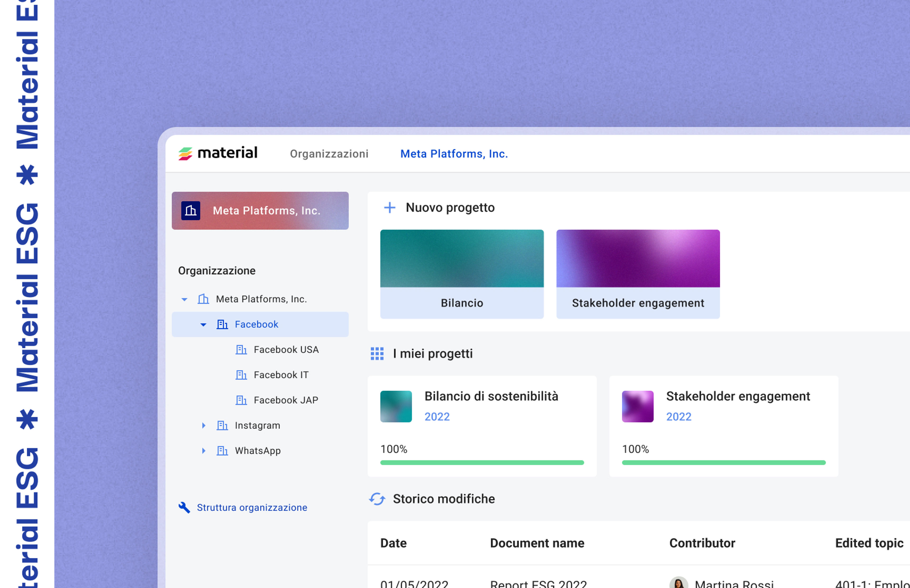
Task: Expand the Instagram tree node
Action: (x=204, y=425)
